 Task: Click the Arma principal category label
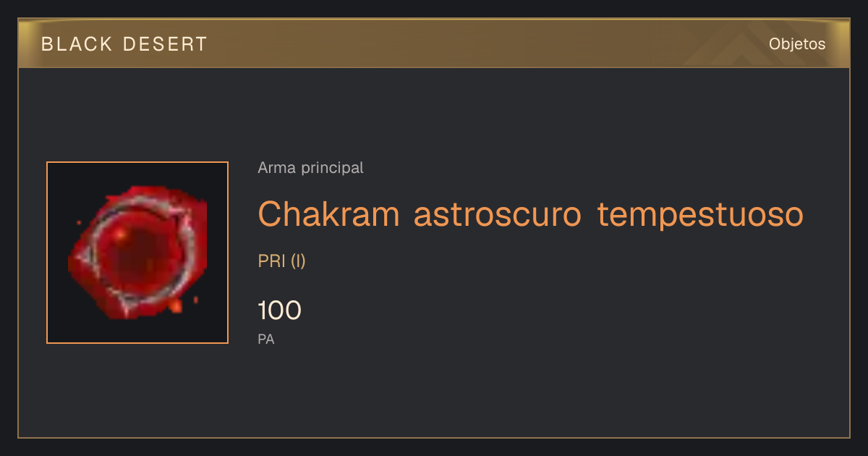click(310, 168)
